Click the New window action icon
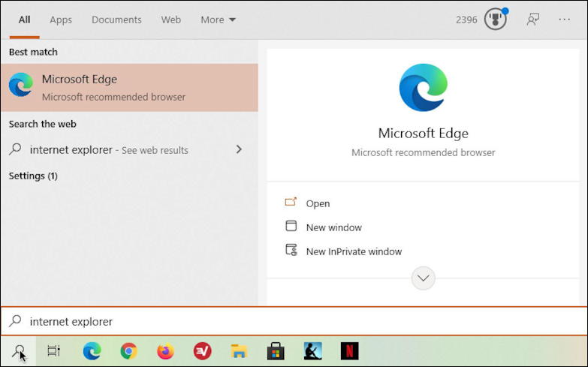 [x=291, y=226]
